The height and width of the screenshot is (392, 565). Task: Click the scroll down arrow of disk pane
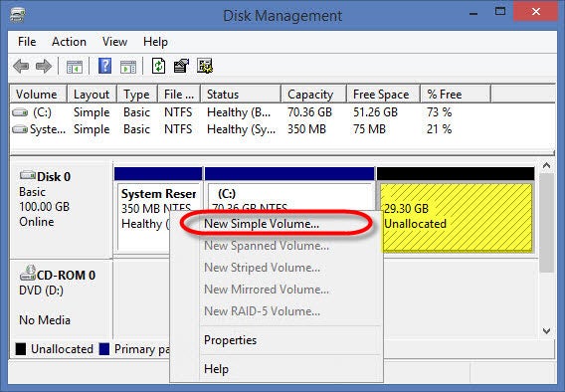547,330
